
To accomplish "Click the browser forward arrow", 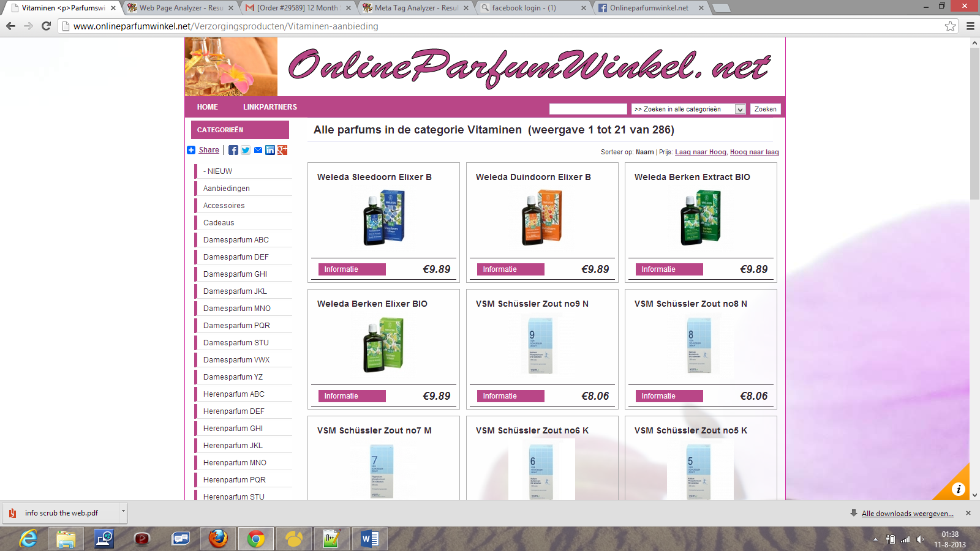I will [28, 26].
